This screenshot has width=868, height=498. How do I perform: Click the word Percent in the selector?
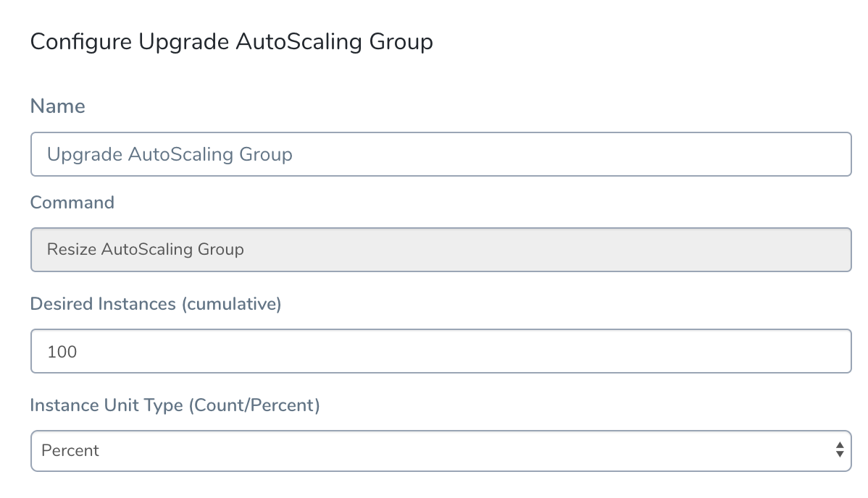(x=70, y=450)
